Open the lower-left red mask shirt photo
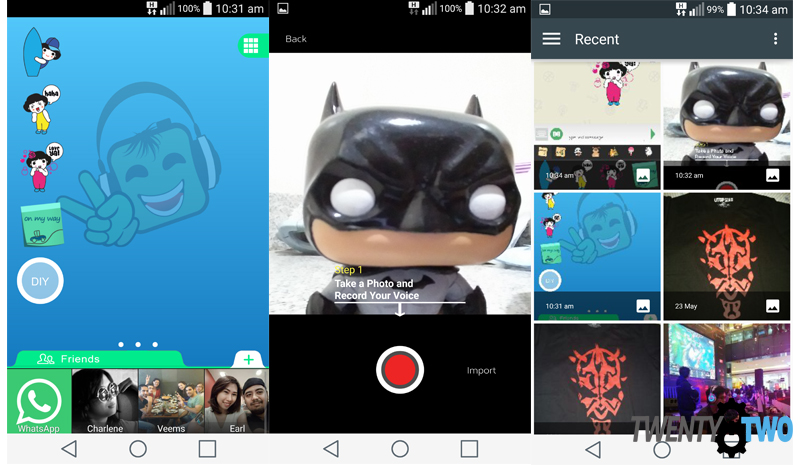 (597, 379)
